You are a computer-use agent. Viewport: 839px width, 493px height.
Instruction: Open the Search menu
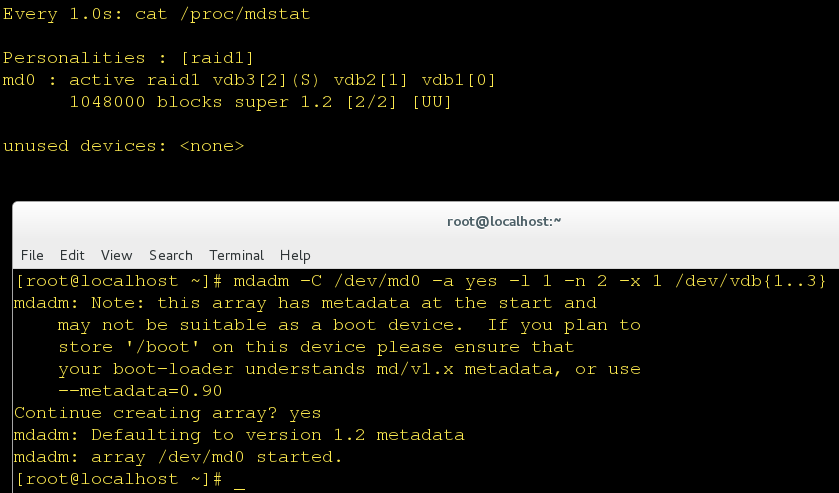[x=171, y=255]
